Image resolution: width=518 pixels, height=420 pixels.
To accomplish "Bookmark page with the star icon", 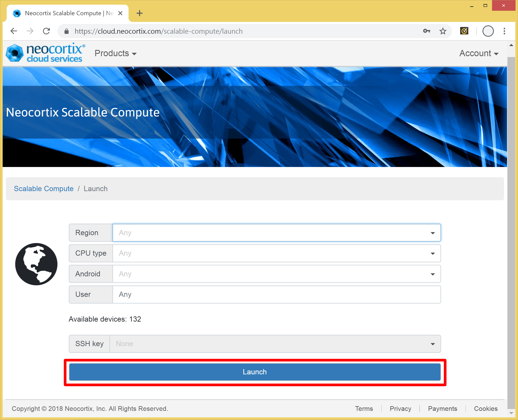I will tap(443, 31).
